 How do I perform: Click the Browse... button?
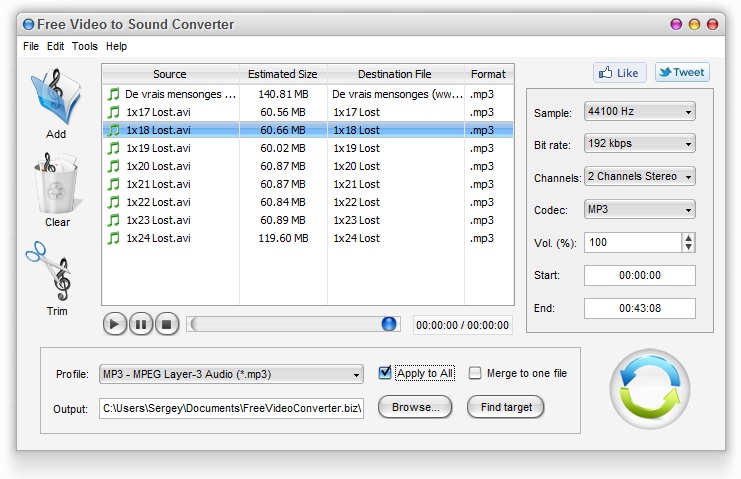click(x=415, y=407)
